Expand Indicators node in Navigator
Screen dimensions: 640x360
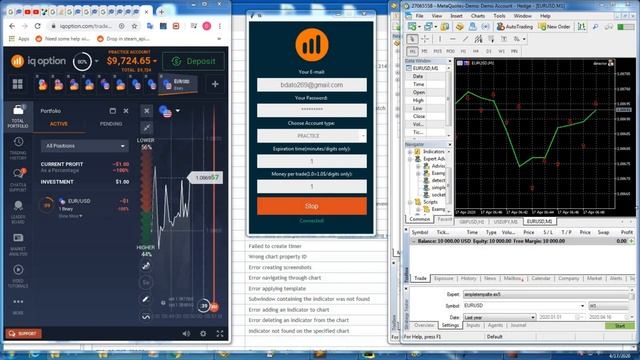click(410, 151)
